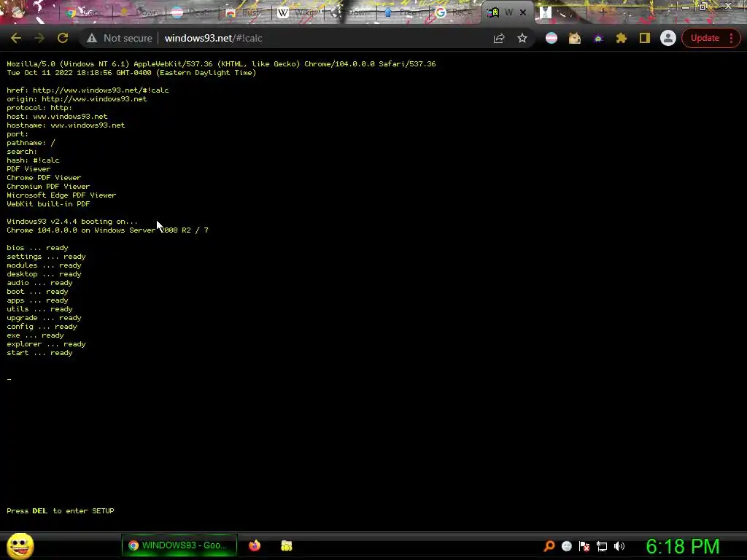Open the Not secure site info warning
Image resolution: width=747 pixels, height=560 pixels.
click(x=119, y=38)
